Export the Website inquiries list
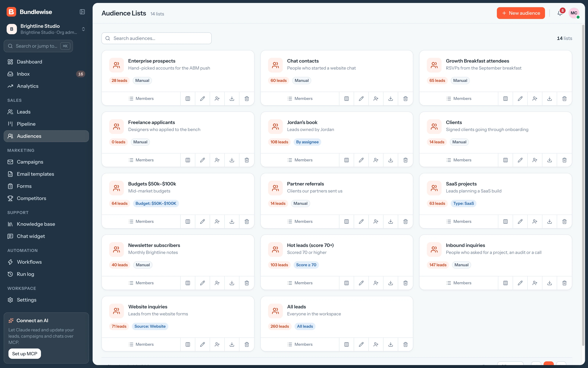 [x=232, y=344]
